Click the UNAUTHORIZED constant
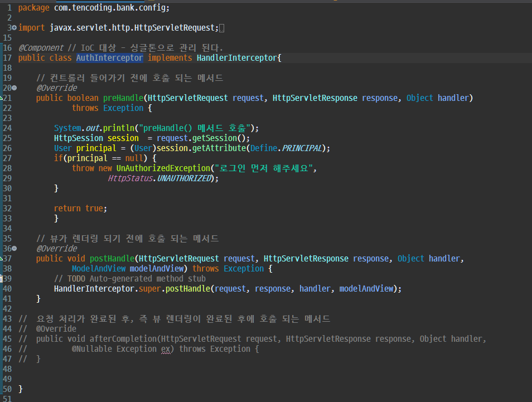The image size is (532, 402). pos(183,178)
